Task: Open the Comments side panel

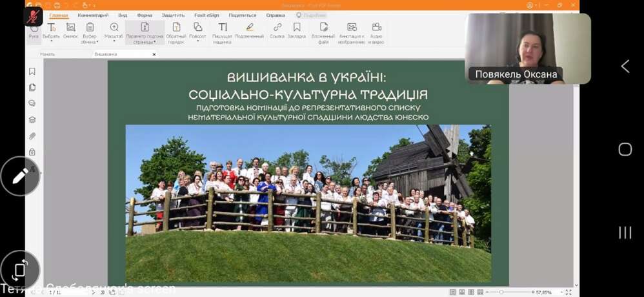Action: (32, 103)
